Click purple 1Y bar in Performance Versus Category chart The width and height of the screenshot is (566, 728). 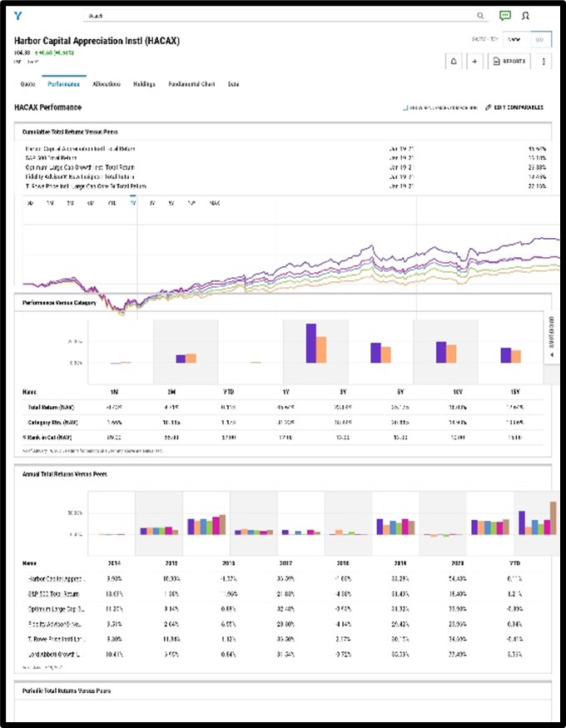pos(311,343)
